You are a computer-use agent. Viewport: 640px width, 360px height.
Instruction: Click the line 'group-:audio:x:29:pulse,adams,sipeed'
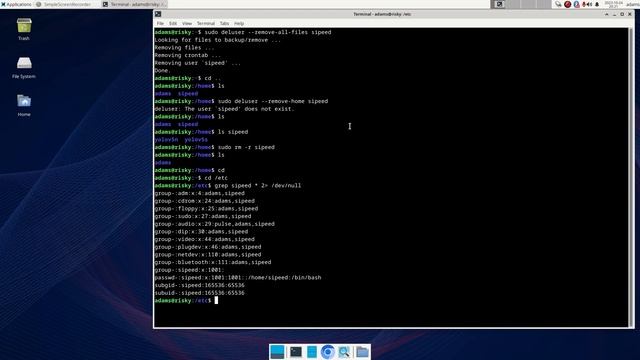pyautogui.click(x=214, y=224)
